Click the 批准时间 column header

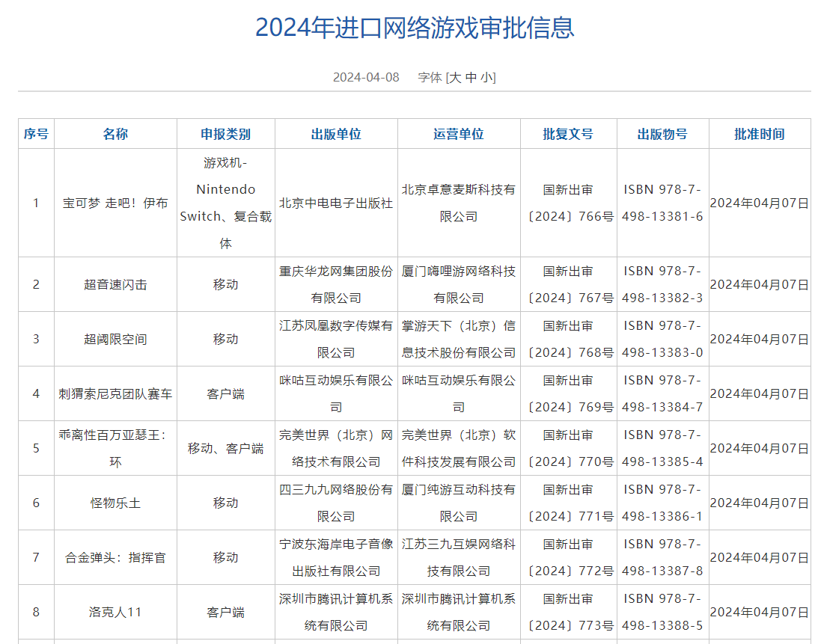760,134
